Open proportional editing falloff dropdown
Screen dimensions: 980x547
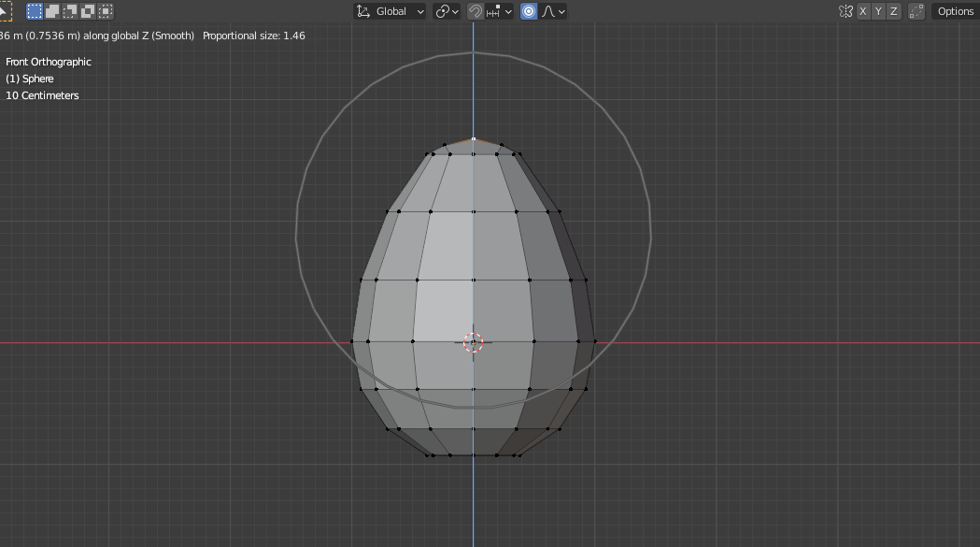[553, 11]
